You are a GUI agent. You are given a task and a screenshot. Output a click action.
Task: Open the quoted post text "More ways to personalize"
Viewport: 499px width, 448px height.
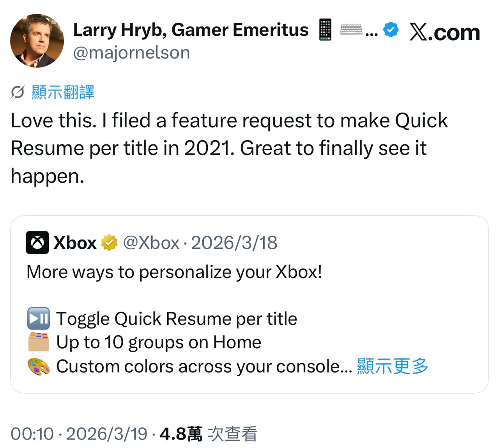tap(174, 272)
